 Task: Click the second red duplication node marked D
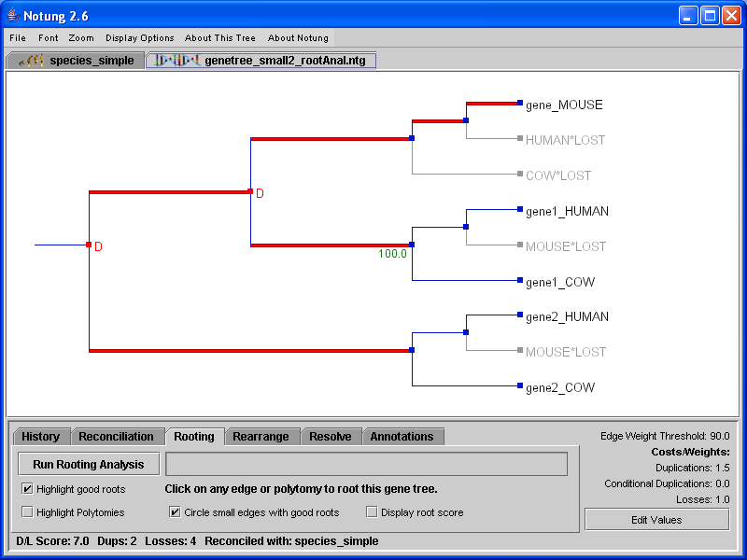[x=250, y=191]
